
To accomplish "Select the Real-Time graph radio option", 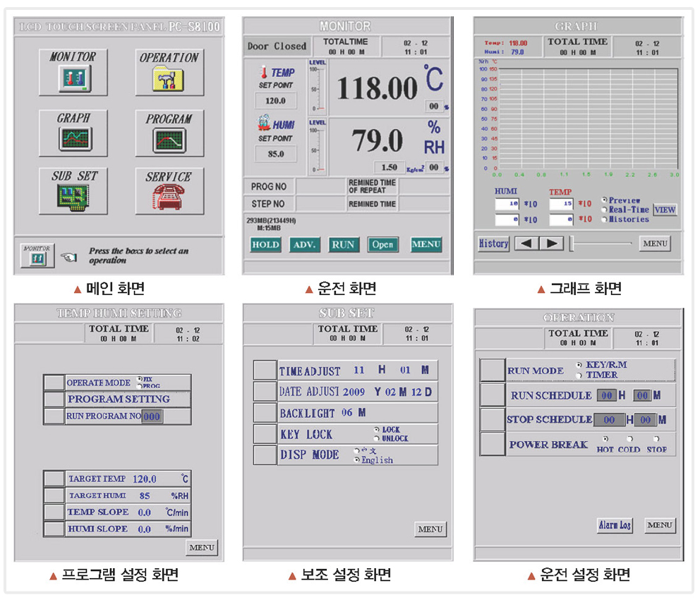I will [x=604, y=210].
